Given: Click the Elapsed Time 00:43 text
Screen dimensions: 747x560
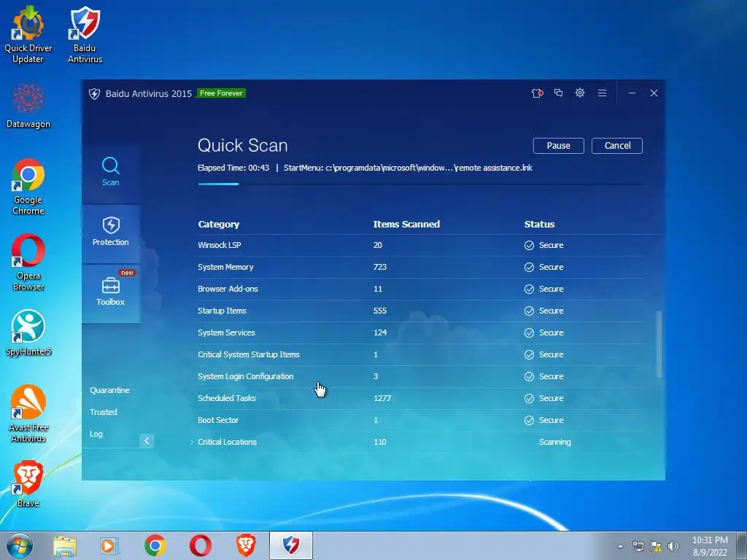Looking at the screenshot, I should 233,168.
